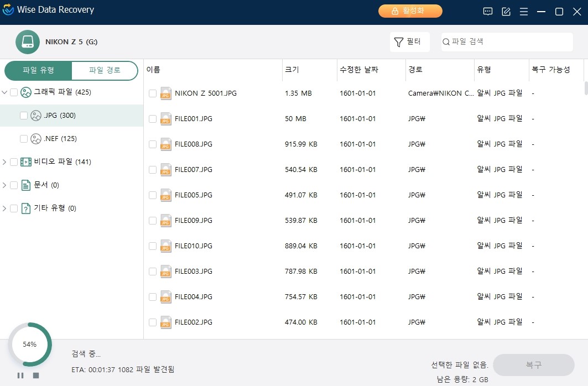Click the NIKON Z 5 drive icon
588x386 pixels.
click(26, 41)
